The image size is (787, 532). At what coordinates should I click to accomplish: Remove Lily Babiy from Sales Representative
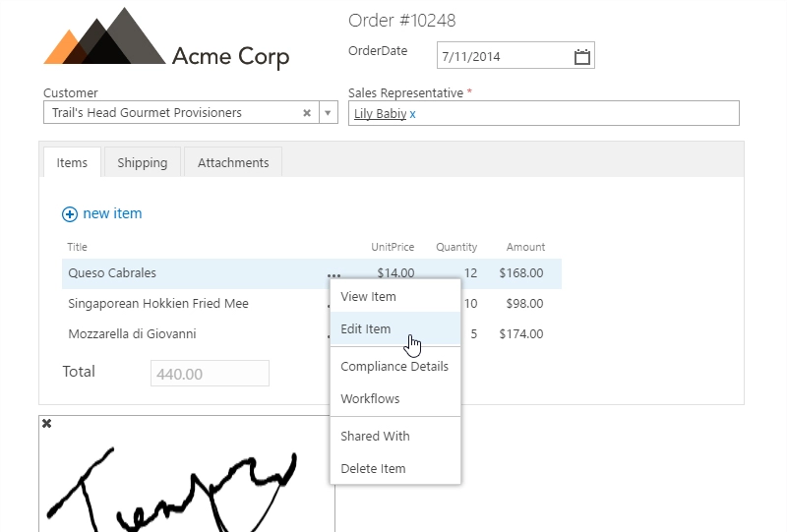[413, 114]
